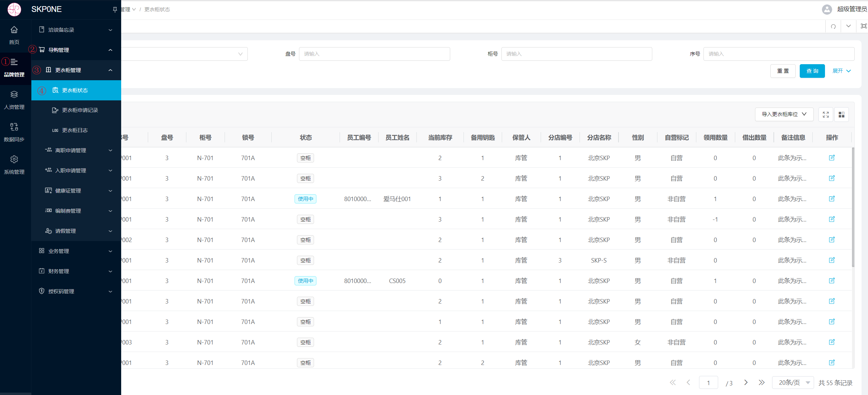Click the 使用中 tag in 爱马仕001 row

tap(305, 199)
